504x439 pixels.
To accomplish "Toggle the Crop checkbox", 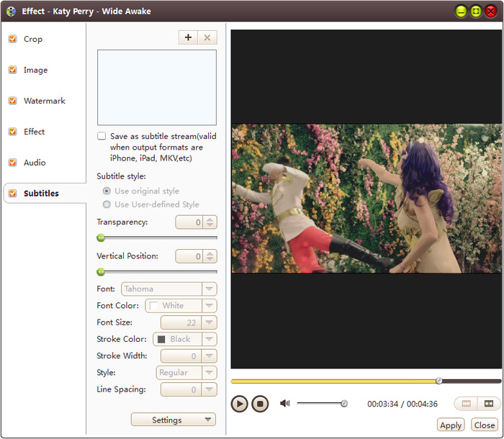I will click(12, 39).
